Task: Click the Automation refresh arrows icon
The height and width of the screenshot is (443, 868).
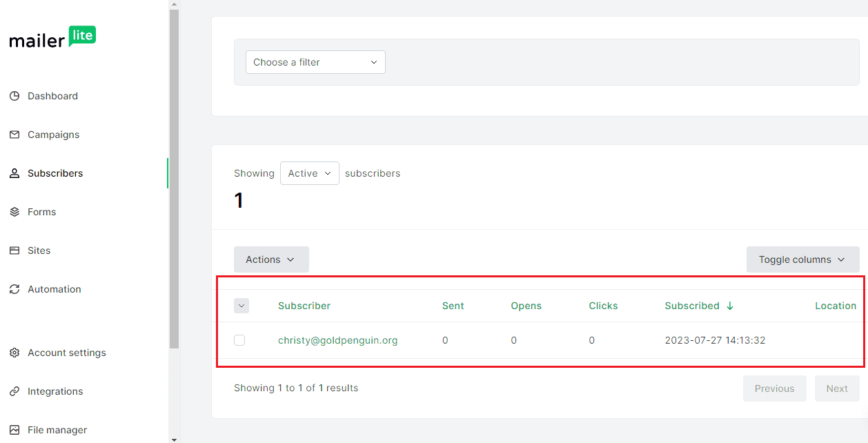Action: pos(14,289)
